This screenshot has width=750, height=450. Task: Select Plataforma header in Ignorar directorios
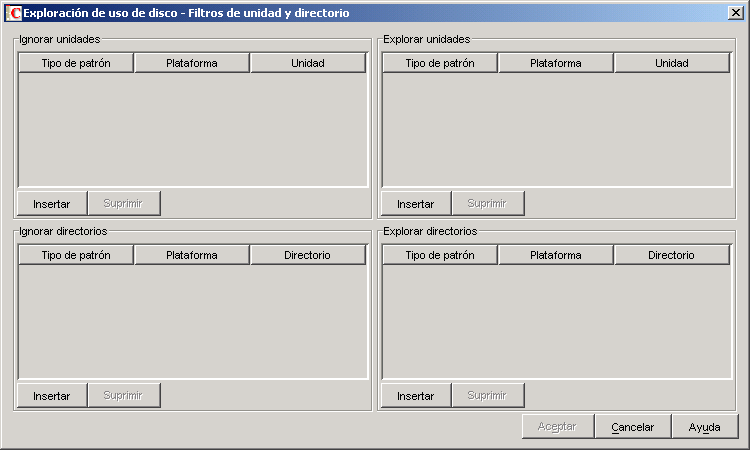(x=192, y=255)
